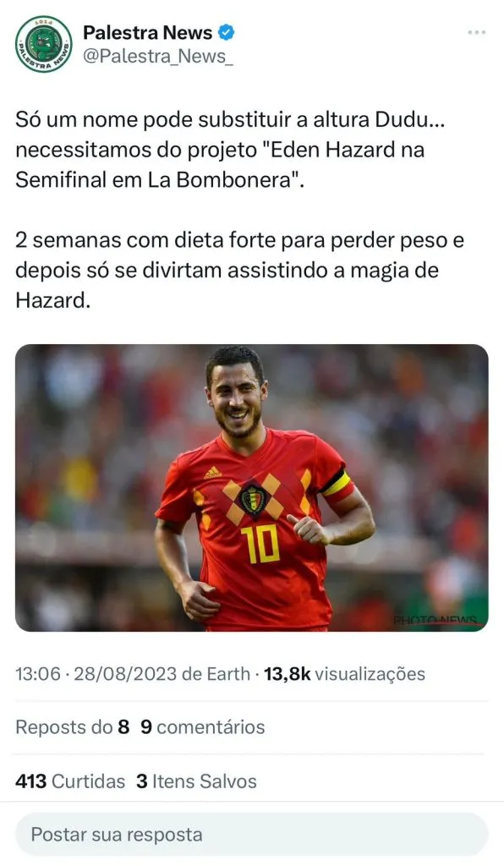View the 413 Curtidas list
Image resolution: width=504 pixels, height=866 pixels.
point(70,781)
